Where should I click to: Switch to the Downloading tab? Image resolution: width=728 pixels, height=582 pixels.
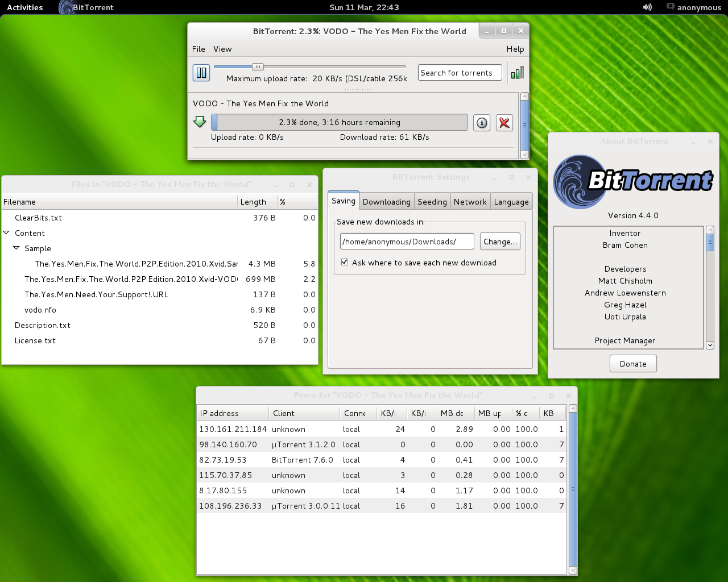387,202
